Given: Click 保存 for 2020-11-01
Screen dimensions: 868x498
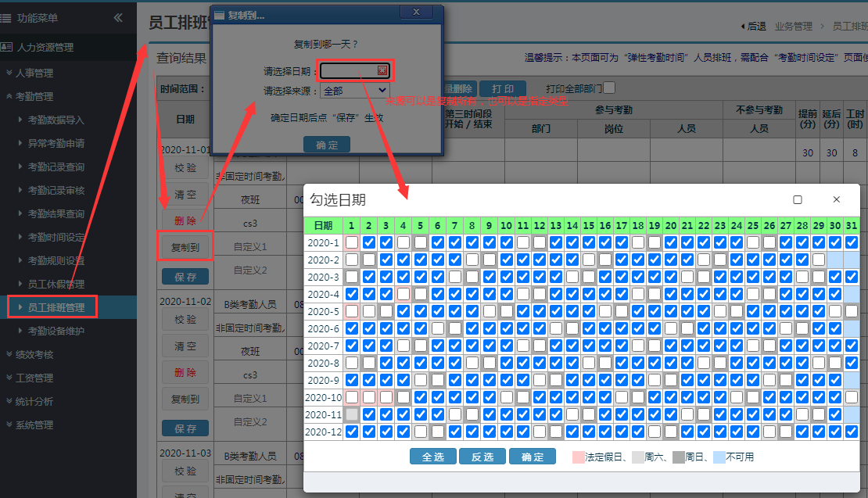Looking at the screenshot, I should (x=185, y=277).
